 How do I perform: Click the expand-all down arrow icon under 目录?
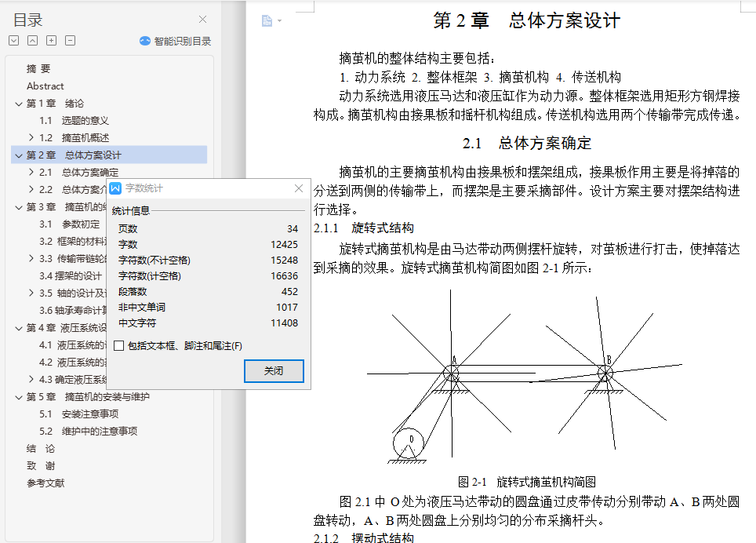tap(14, 41)
